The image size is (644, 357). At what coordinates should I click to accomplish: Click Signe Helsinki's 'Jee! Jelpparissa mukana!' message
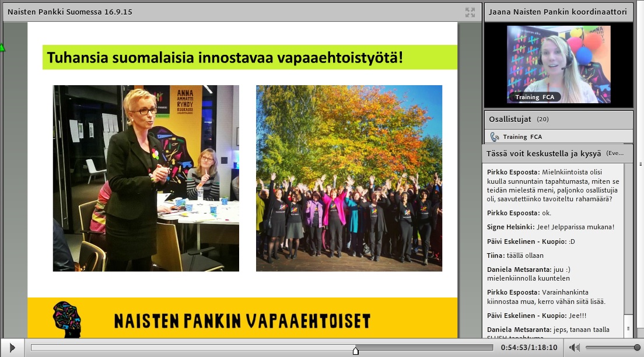tap(551, 227)
